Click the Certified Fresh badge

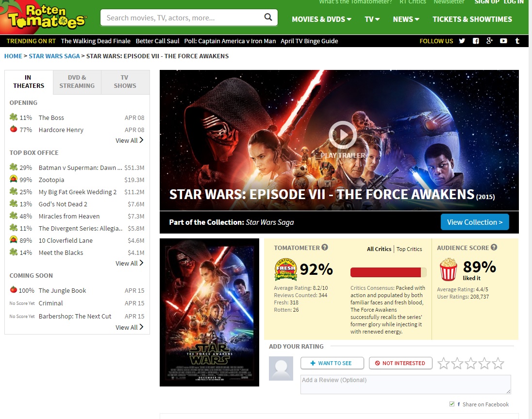(x=285, y=269)
